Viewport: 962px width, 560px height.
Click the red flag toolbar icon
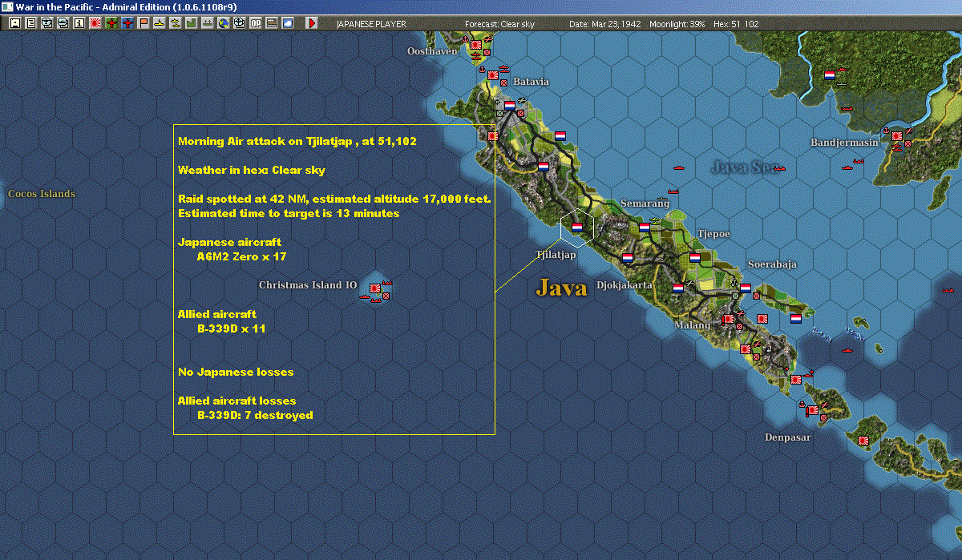click(143, 23)
